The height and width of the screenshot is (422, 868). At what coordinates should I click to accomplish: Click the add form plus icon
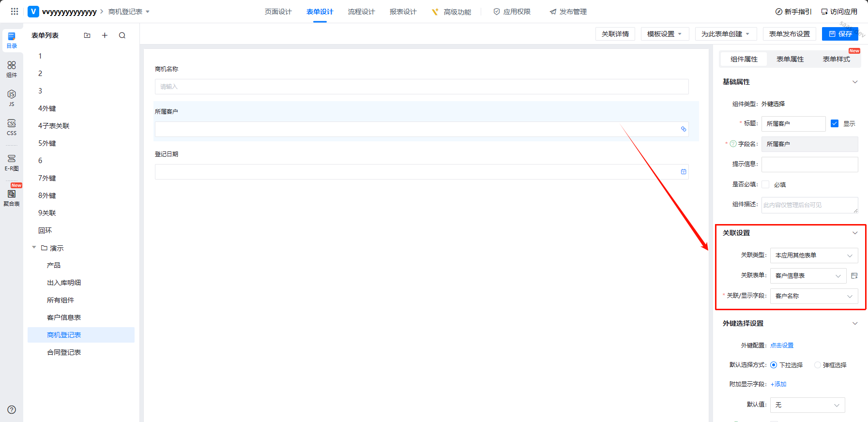(x=105, y=35)
